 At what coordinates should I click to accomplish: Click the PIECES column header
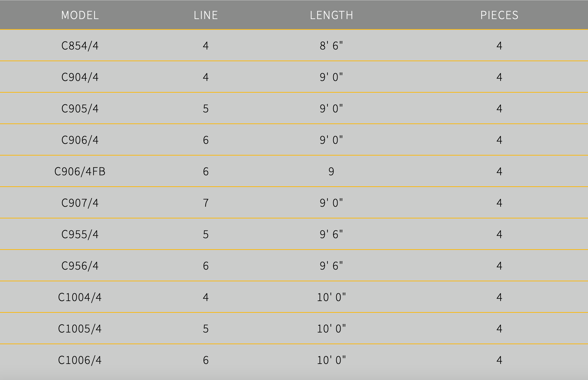click(499, 15)
